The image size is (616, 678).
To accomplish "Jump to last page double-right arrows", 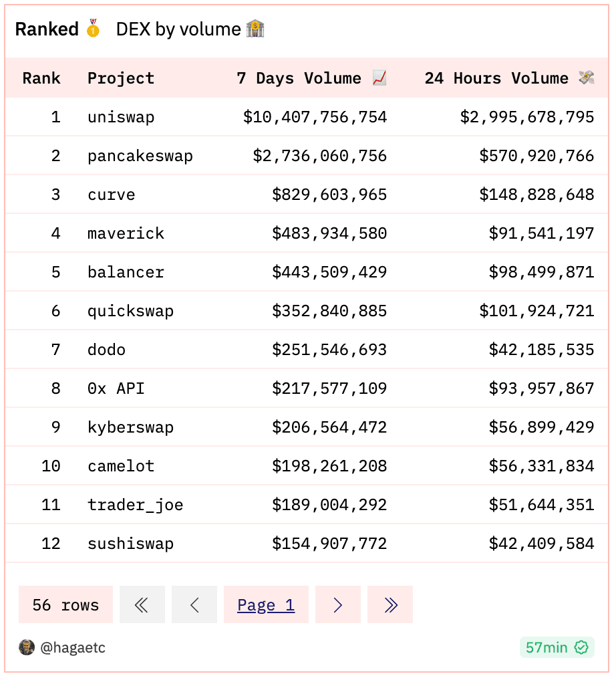I will point(390,605).
